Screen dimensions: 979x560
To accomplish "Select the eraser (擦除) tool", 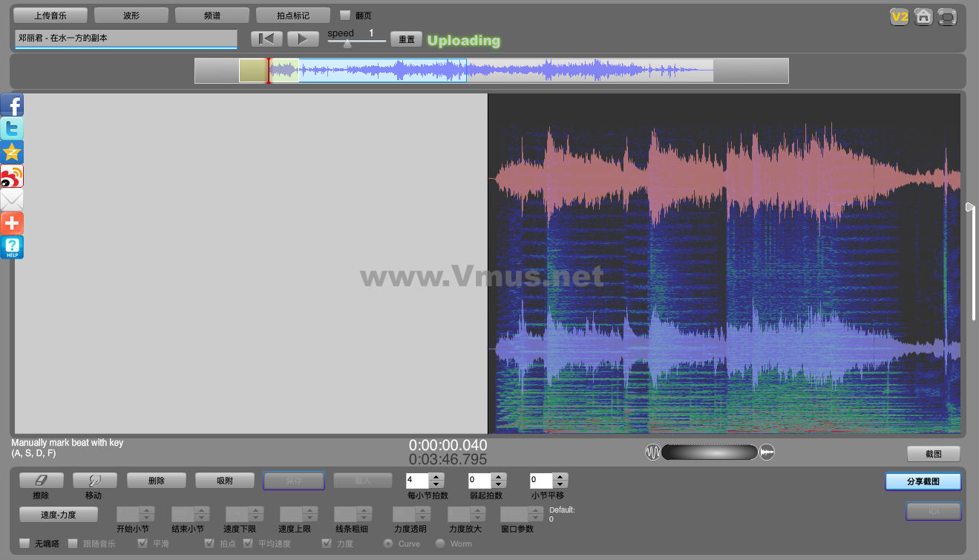I will tap(42, 481).
